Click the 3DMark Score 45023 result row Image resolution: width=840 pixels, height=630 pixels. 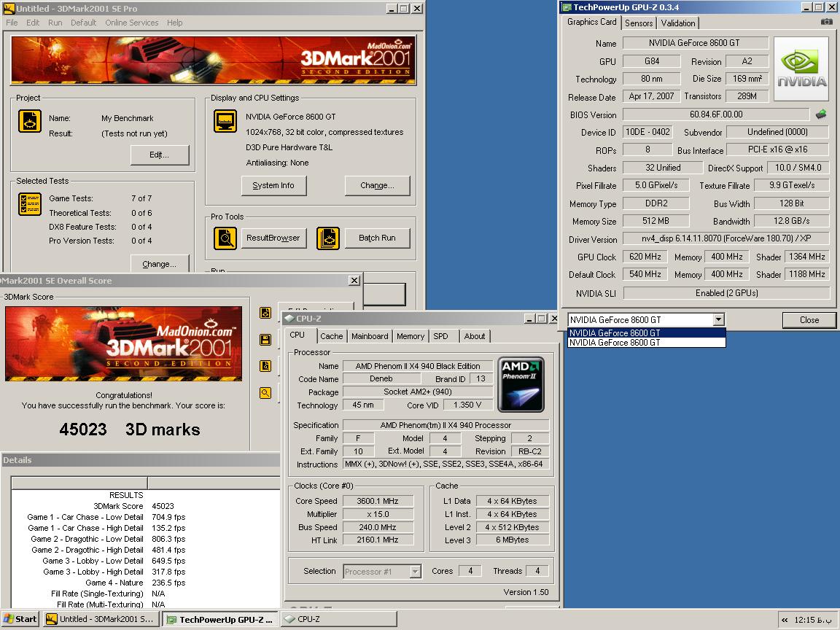(x=146, y=506)
